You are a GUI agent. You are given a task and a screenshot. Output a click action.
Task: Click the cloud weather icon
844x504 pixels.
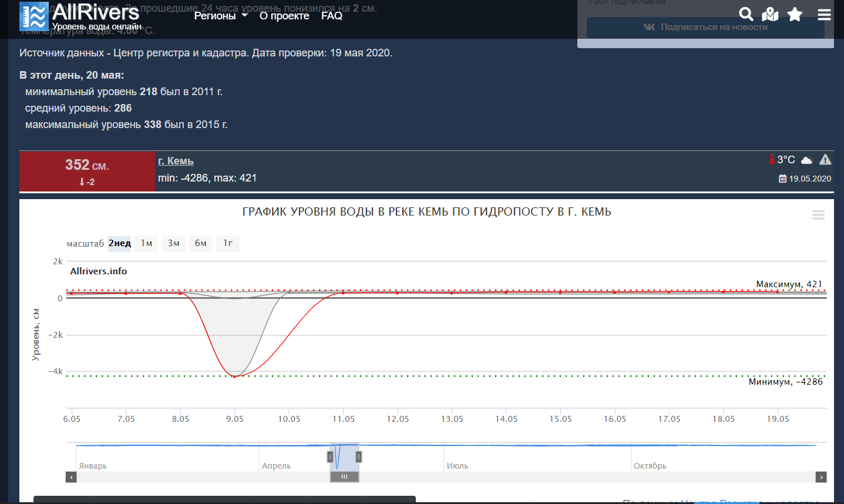coord(807,160)
